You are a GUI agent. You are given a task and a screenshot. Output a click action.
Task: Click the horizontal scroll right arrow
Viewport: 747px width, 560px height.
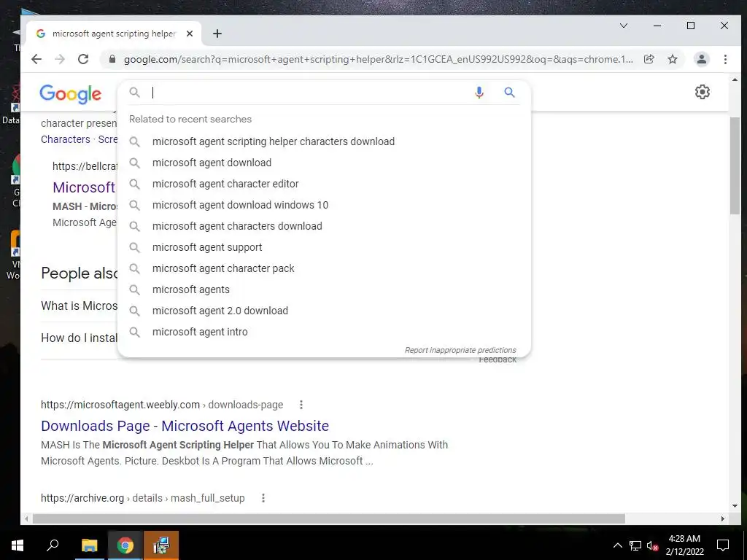click(723, 518)
